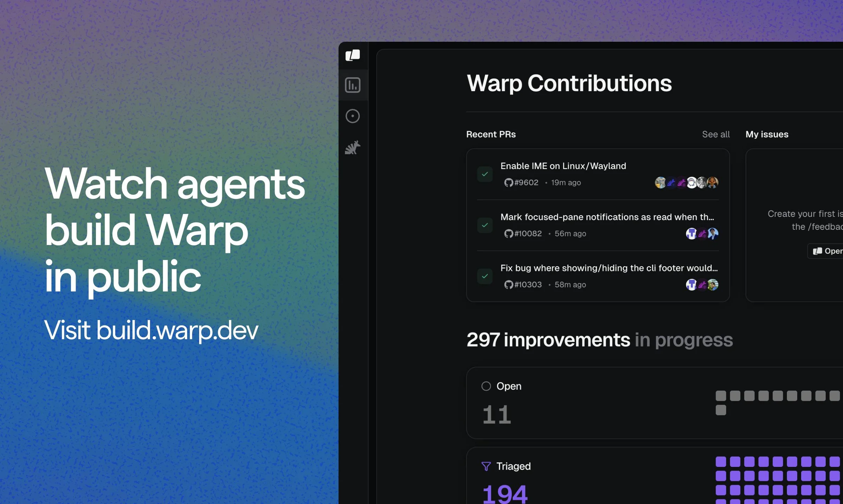
Task: Click the #9602 PR number
Action: coord(526,183)
